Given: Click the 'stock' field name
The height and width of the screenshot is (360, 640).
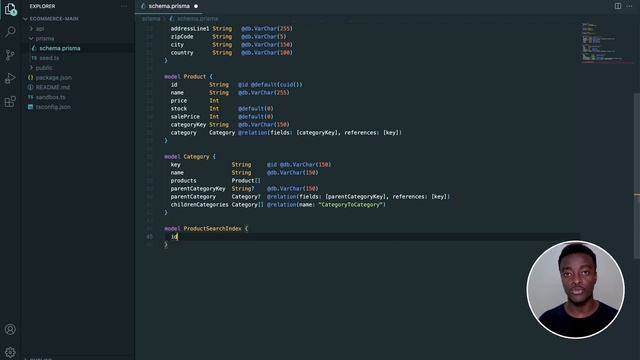Looking at the screenshot, I should [179, 109].
